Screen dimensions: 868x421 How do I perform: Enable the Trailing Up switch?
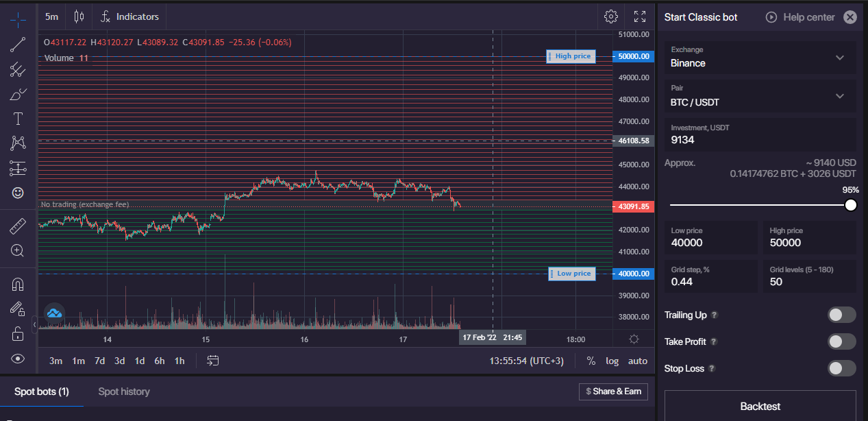(841, 315)
